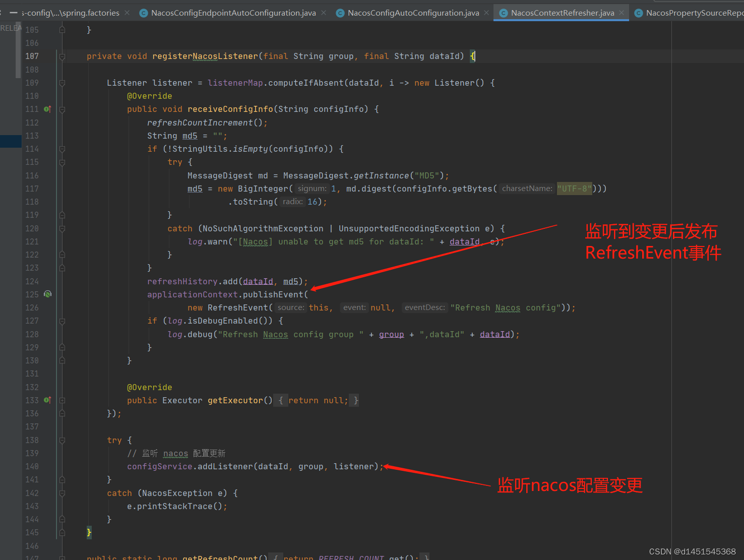Open the spring.factories tab
Screen dimensions: 744x560
coord(71,13)
